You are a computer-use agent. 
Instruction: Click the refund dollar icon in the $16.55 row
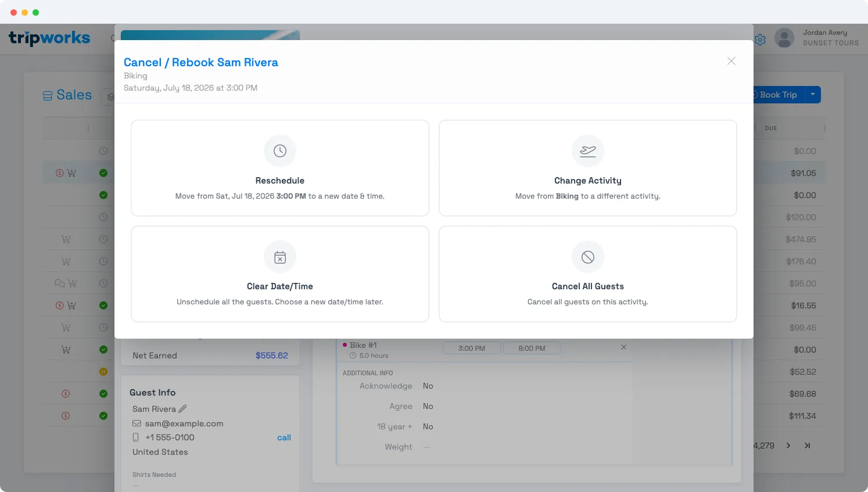point(59,306)
